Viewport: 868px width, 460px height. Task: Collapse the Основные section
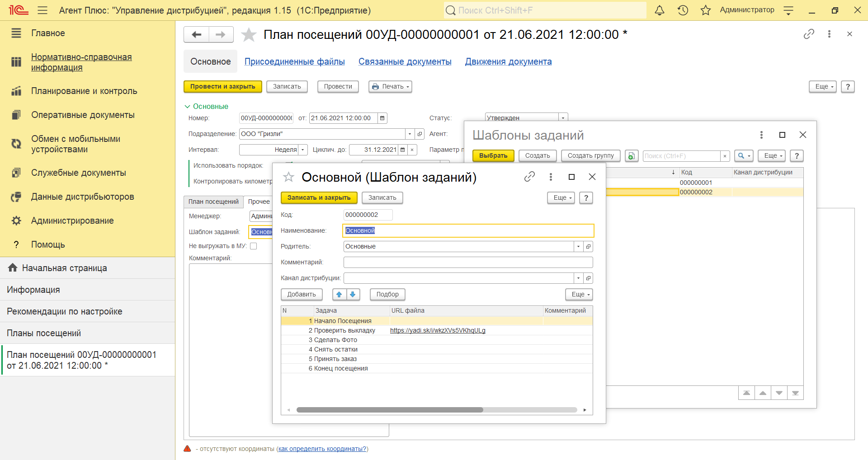point(187,107)
